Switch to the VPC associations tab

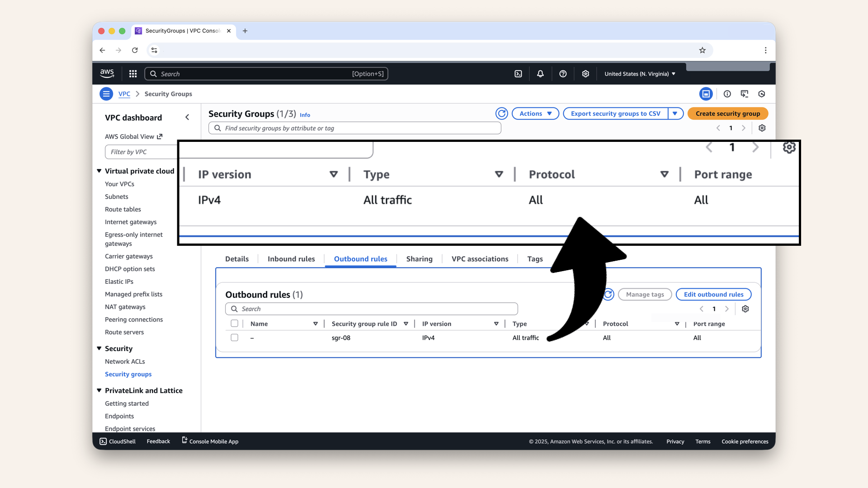480,259
